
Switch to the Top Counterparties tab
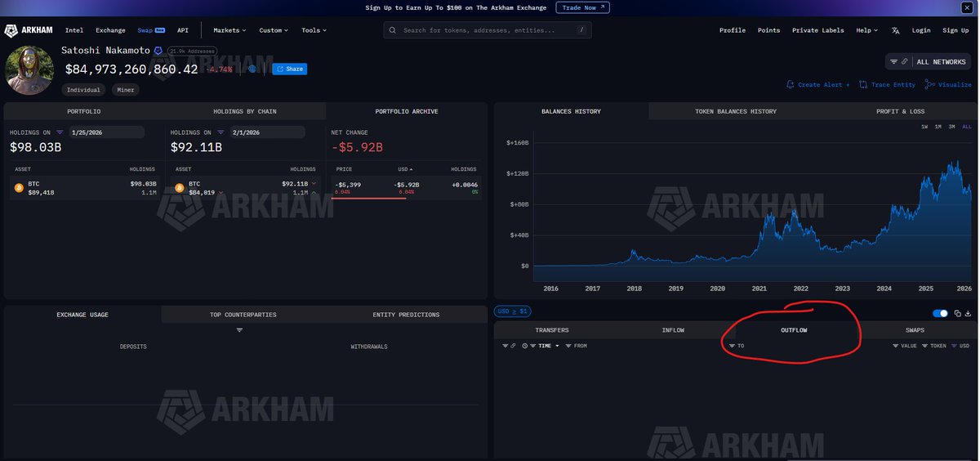coord(243,315)
